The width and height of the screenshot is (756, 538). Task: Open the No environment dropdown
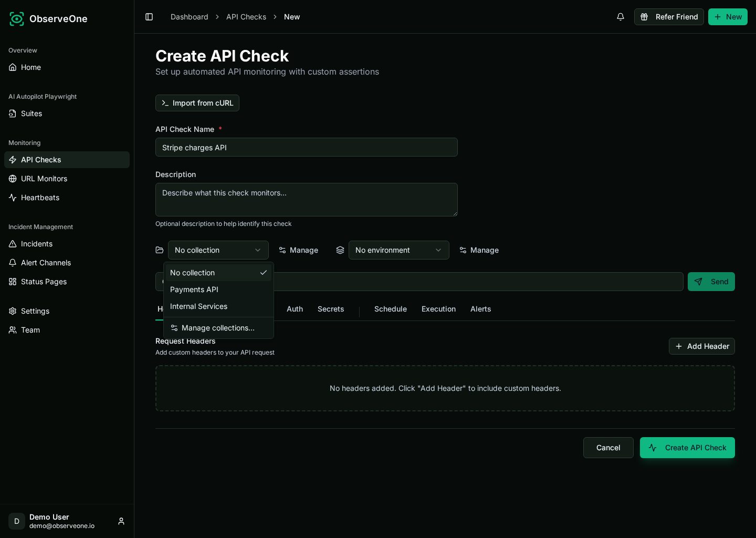(399, 250)
